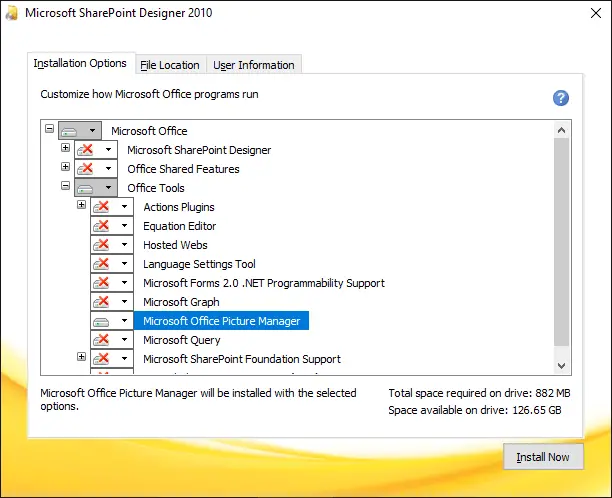Open install options dropdown for SharePoint Foundation Support

[125, 359]
